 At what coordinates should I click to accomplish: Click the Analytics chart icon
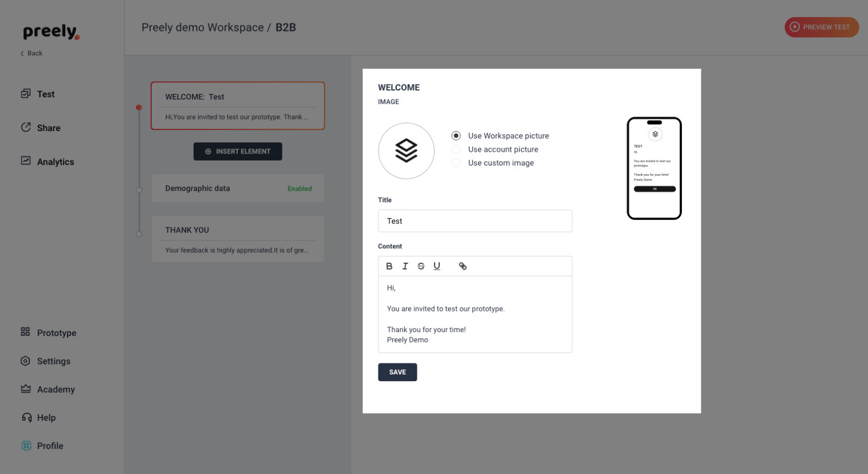26,161
